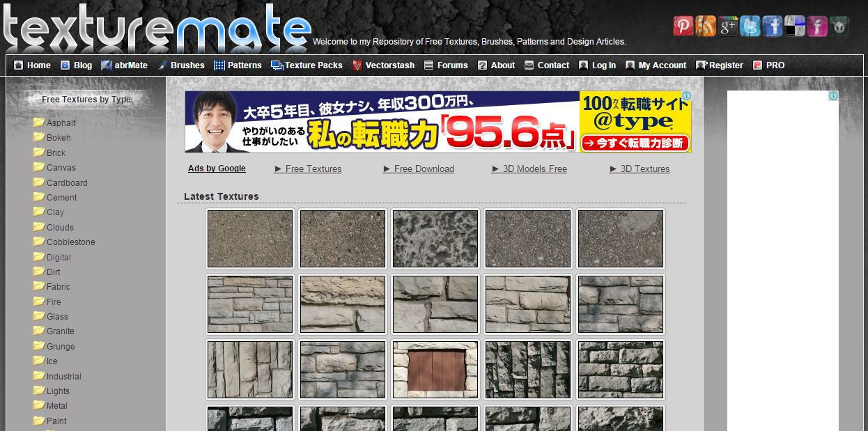Click the orange RSS feed icon
Image resolution: width=868 pixels, height=431 pixels.
click(706, 26)
